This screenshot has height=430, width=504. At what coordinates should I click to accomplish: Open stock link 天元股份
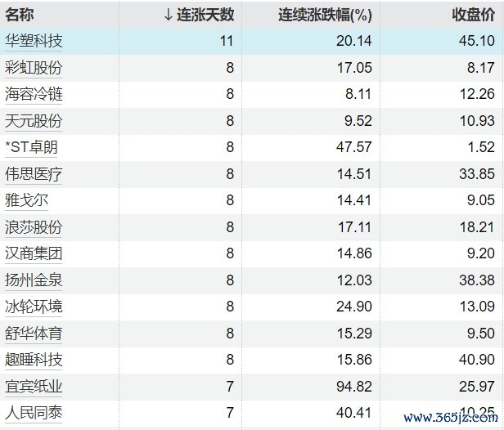coord(34,121)
